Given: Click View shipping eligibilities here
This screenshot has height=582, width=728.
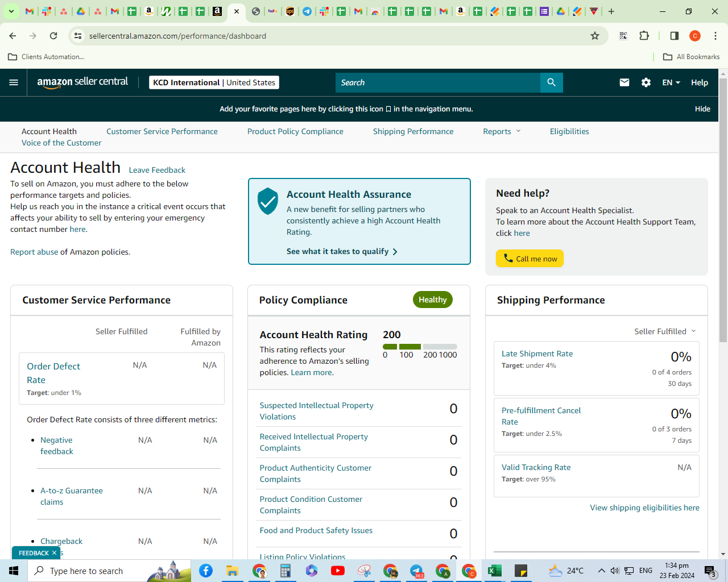Looking at the screenshot, I should pyautogui.click(x=644, y=508).
